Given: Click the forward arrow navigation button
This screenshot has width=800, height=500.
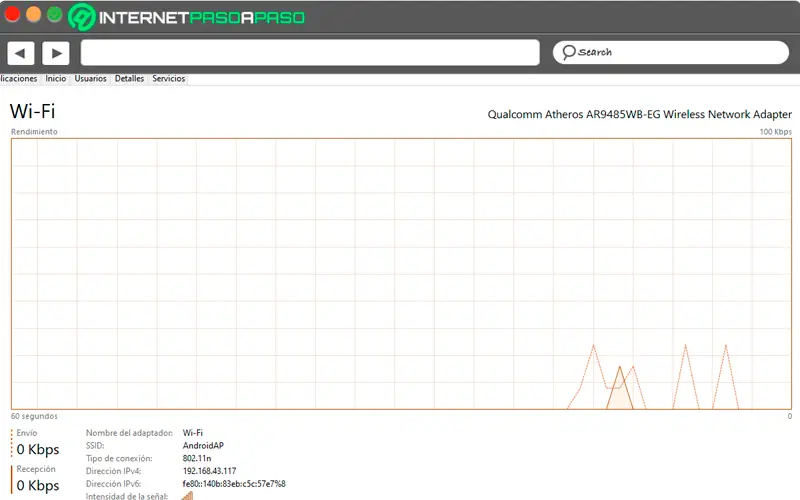Looking at the screenshot, I should 56,53.
